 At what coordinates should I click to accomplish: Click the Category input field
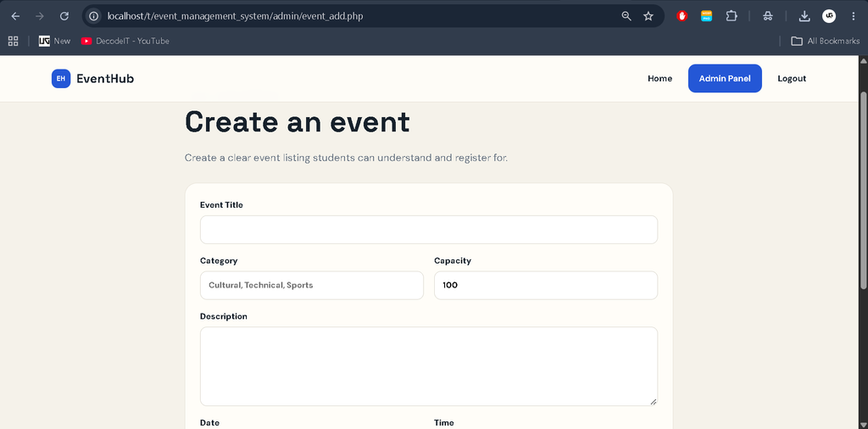pyautogui.click(x=312, y=285)
